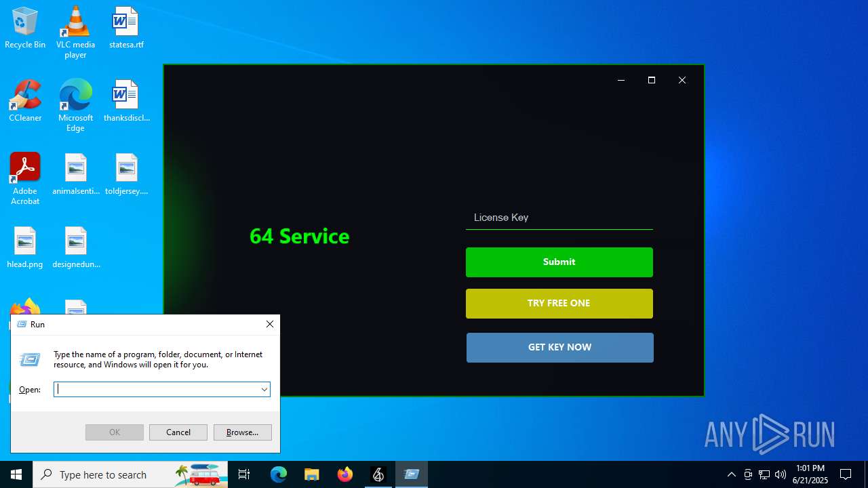Click the TRY FREE ONE button
Viewport: 868px width, 488px height.
point(559,304)
